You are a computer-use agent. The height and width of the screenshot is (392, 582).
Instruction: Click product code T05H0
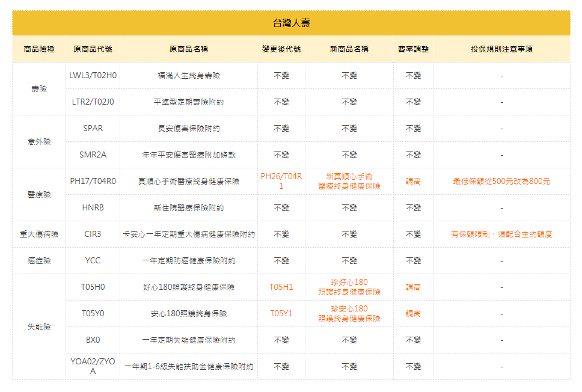93,287
